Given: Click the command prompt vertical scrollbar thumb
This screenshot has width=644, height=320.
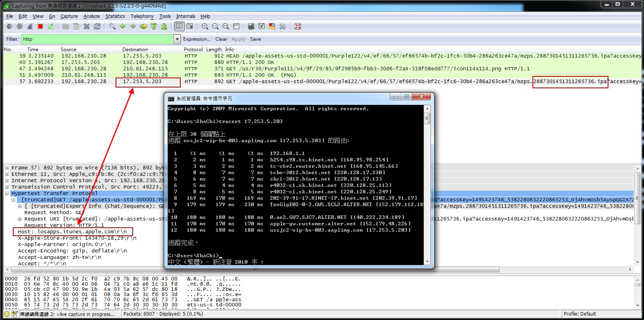Looking at the screenshot, I should 427,118.
